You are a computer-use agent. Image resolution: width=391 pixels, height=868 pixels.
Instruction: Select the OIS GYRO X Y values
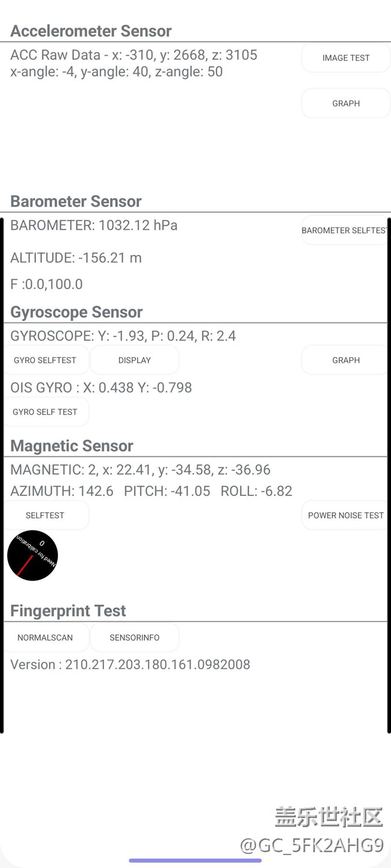(x=101, y=388)
